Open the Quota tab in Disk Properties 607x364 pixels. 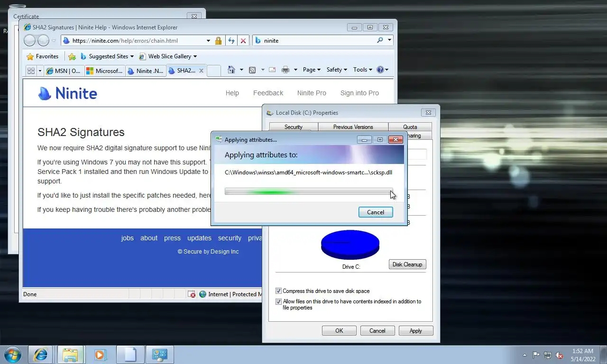point(410,127)
